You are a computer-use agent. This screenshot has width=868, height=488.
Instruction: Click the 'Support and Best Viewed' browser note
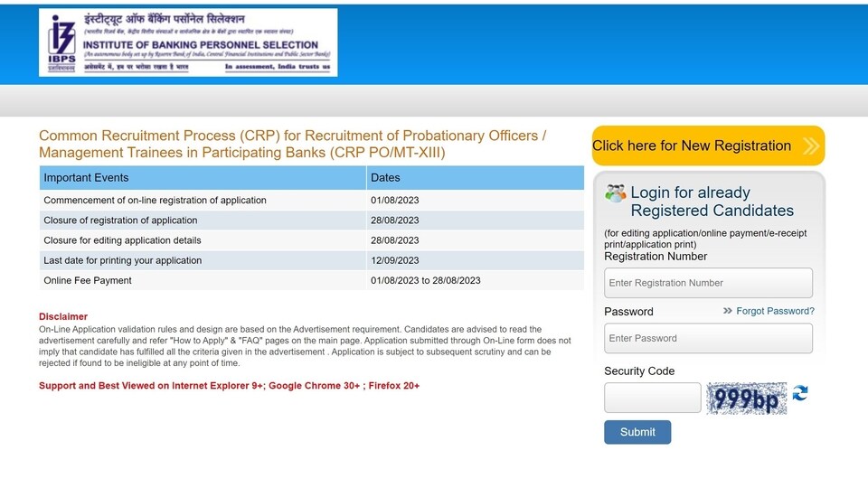[229, 386]
